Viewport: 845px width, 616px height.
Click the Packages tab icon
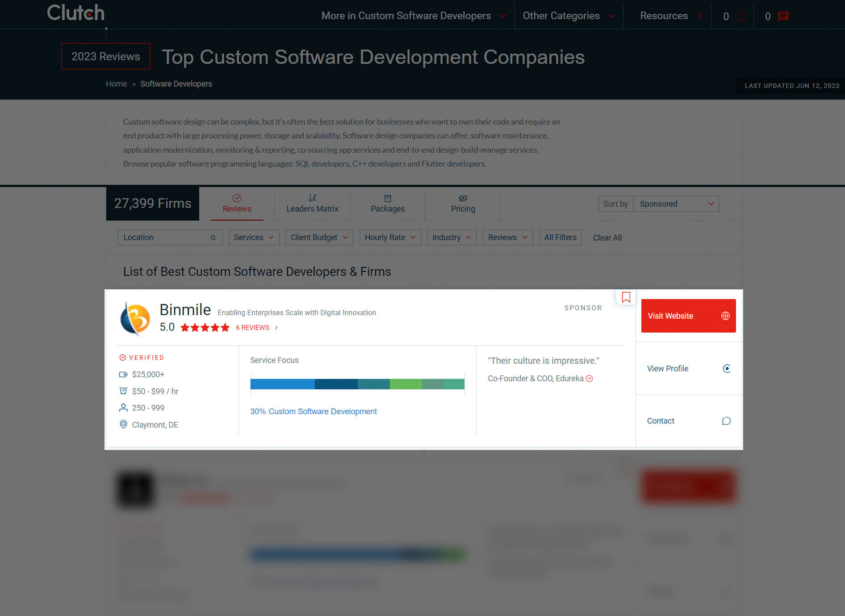click(388, 198)
